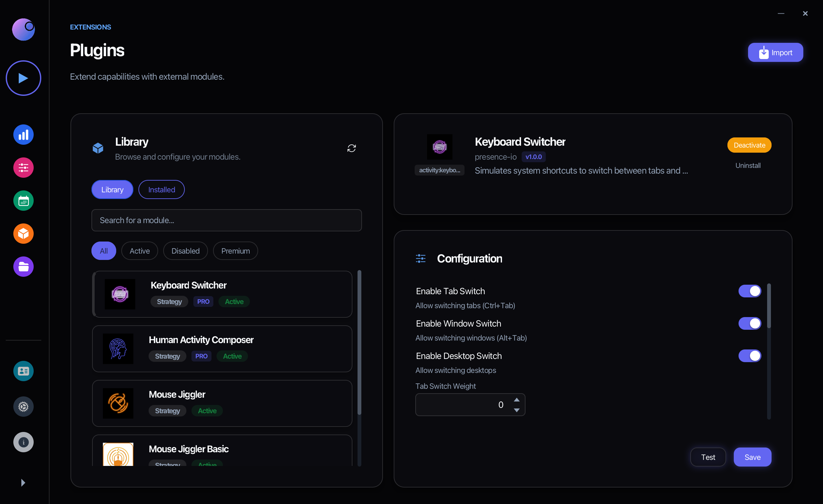Open the teal ID card icon
The height and width of the screenshot is (504, 823).
pos(23,371)
